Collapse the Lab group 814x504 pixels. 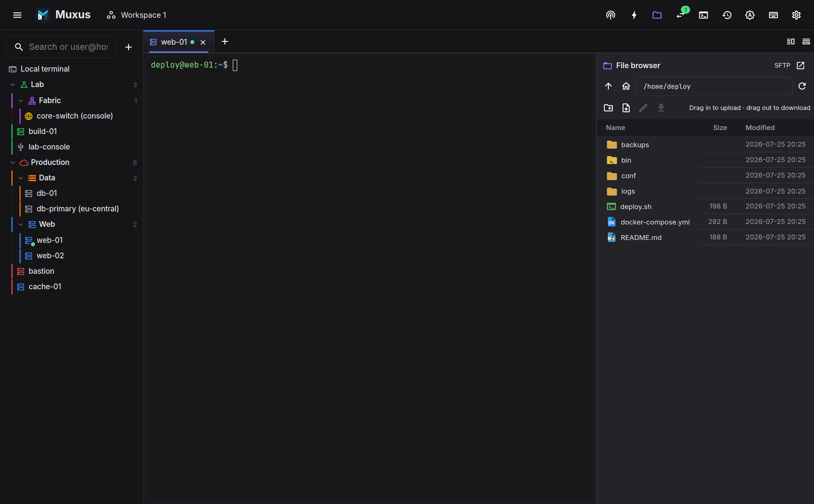coord(13,85)
